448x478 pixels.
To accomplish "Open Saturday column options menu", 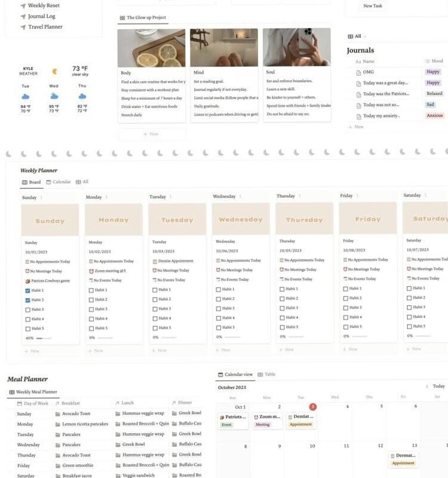I will click(x=425, y=195).
